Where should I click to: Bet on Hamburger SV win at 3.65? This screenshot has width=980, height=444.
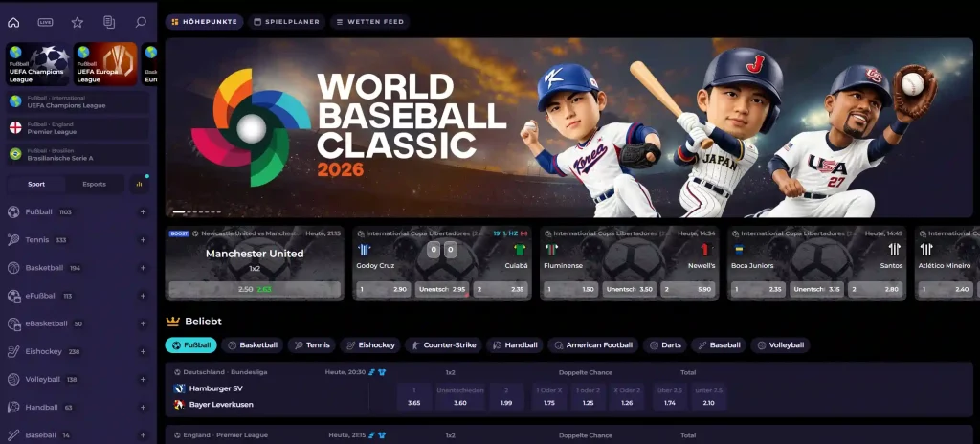click(413, 396)
